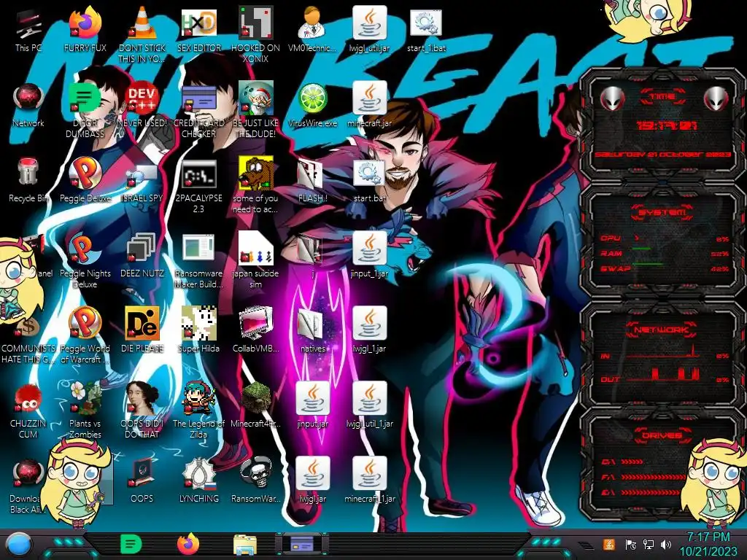Open the volume speaker tray icon
The image size is (747, 560).
coord(666,544)
